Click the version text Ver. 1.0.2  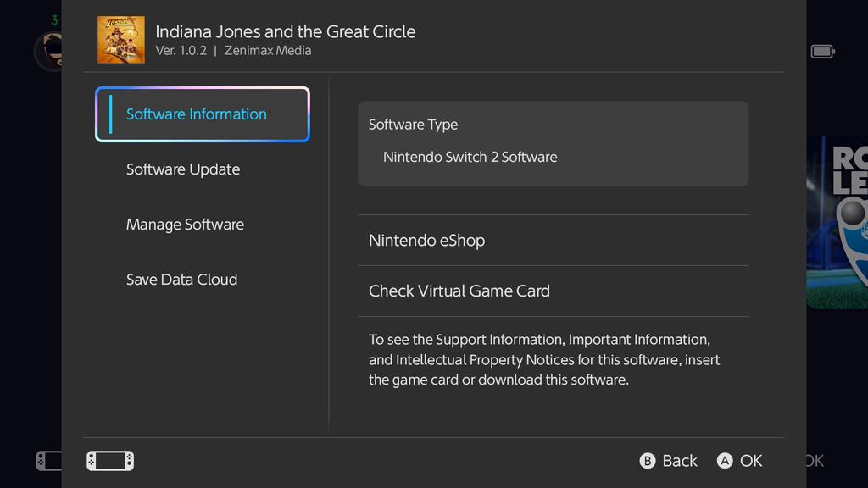point(181,50)
